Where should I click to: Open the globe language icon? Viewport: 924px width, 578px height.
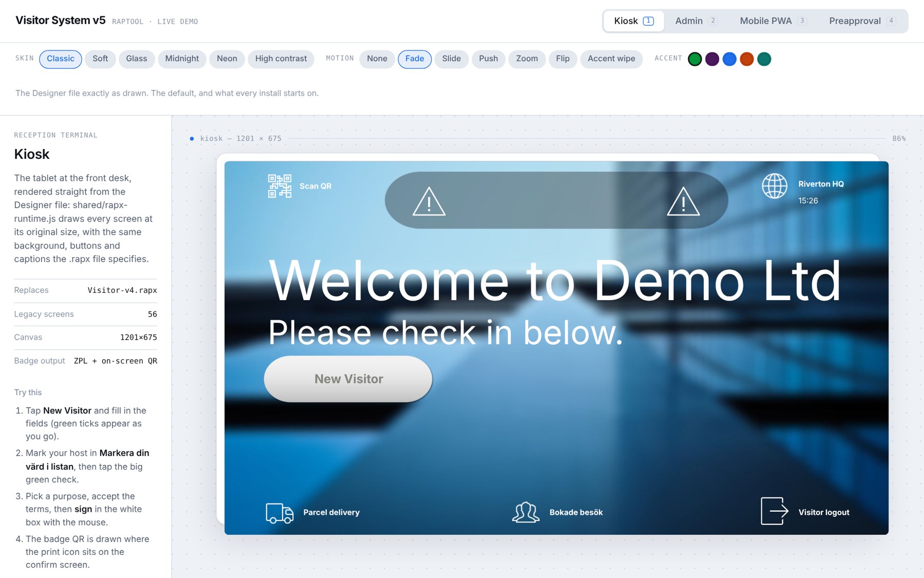click(x=774, y=185)
